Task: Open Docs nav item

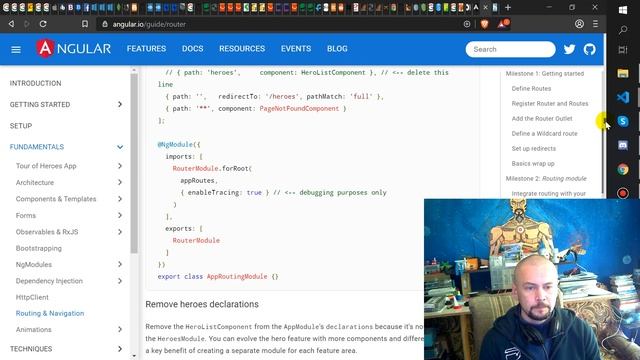Action: [x=193, y=49]
